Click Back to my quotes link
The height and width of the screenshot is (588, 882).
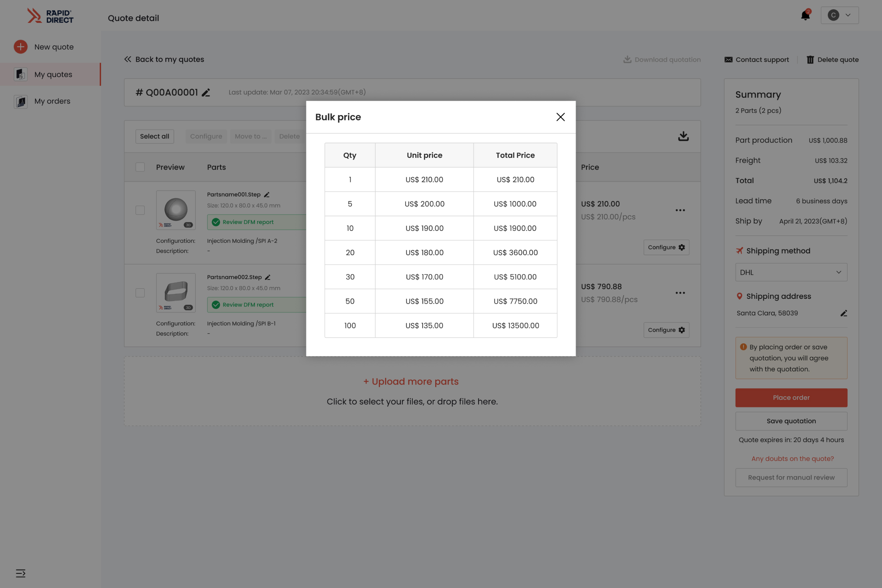[x=164, y=60]
